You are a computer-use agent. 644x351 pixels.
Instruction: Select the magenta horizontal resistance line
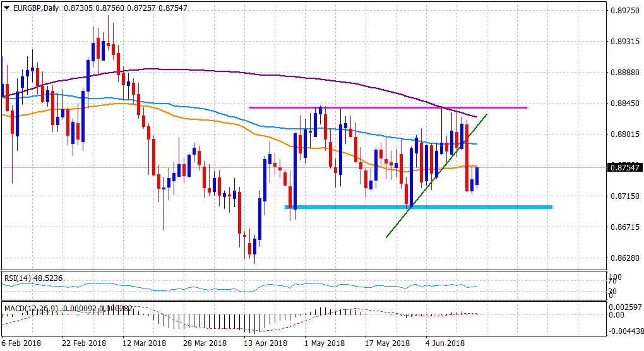[379, 107]
